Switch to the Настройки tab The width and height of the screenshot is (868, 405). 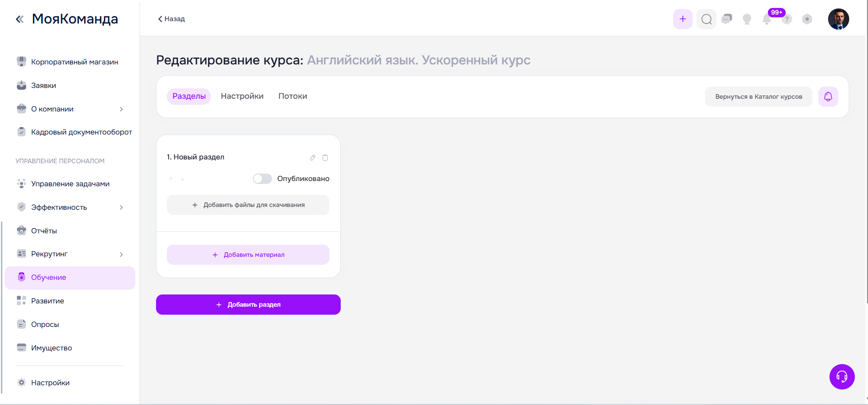[x=242, y=96]
